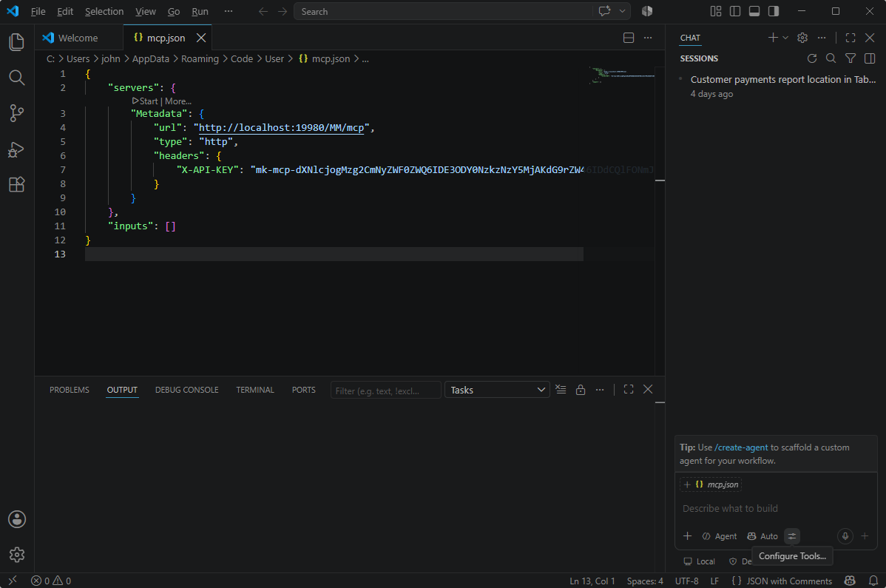The image size is (886, 588).
Task: Toggle the primary side bar visibility
Action: [735, 11]
